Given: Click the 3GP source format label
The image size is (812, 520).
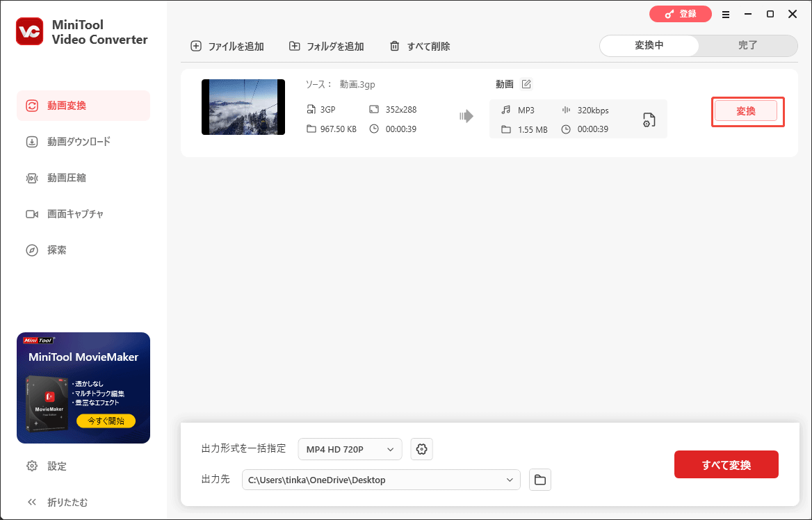Looking at the screenshot, I should click(x=328, y=109).
